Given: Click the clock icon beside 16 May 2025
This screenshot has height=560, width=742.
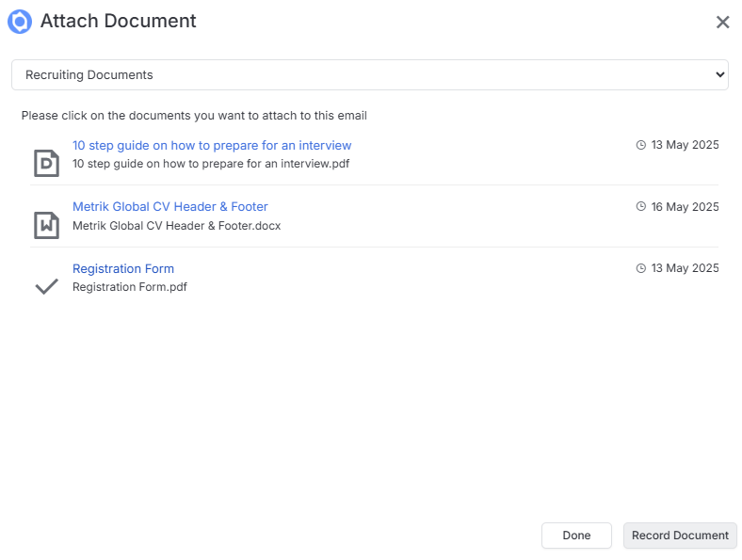Looking at the screenshot, I should 640,207.
